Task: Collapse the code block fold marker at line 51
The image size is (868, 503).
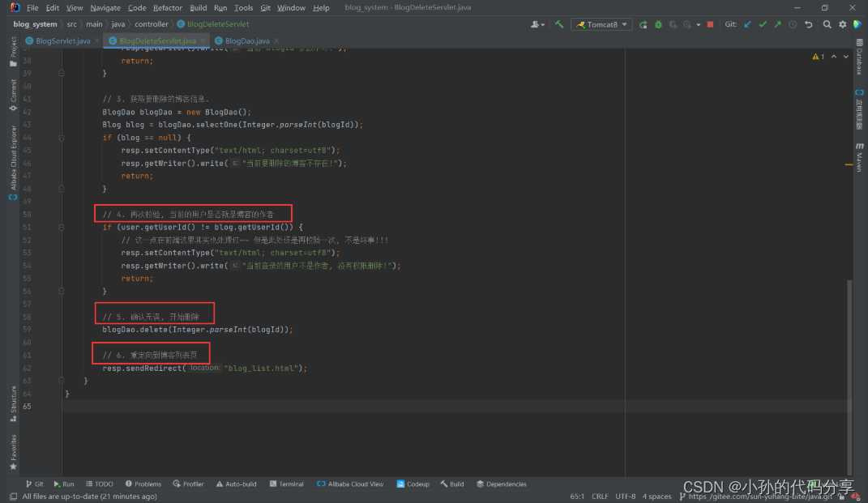Action: coord(62,228)
